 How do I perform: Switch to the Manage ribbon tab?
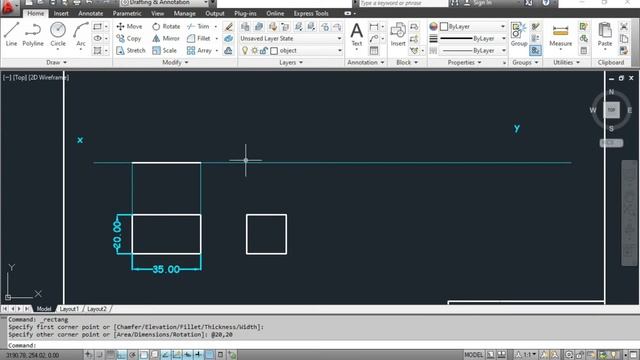(184, 13)
